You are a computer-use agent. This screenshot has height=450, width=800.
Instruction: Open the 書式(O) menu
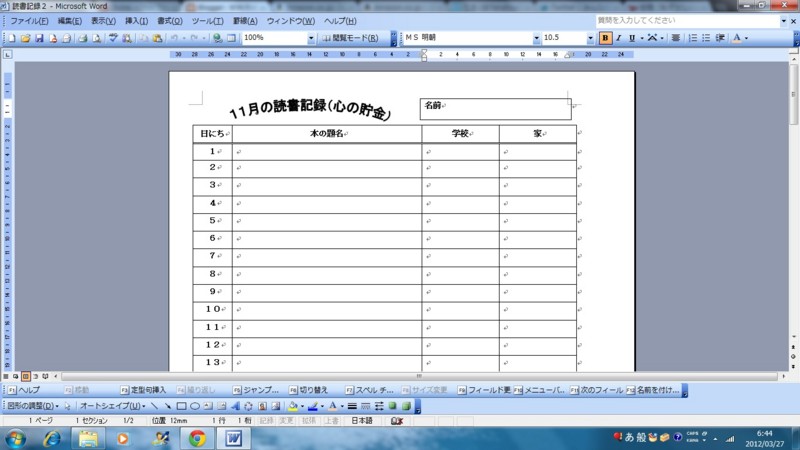click(x=169, y=21)
